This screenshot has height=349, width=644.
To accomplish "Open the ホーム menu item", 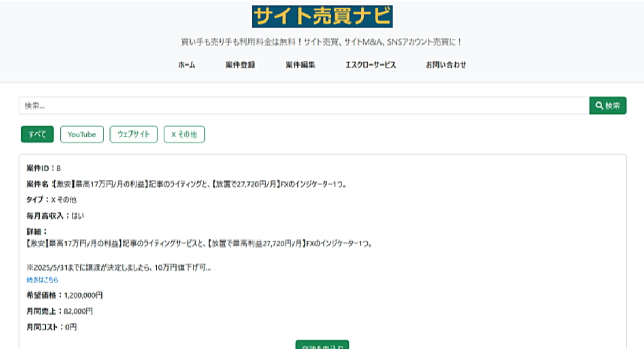I will [186, 64].
